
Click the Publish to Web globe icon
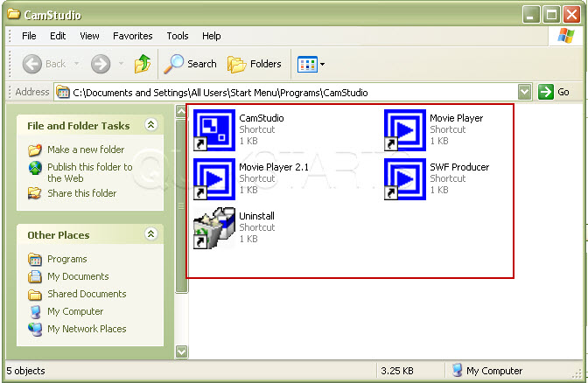(x=35, y=168)
